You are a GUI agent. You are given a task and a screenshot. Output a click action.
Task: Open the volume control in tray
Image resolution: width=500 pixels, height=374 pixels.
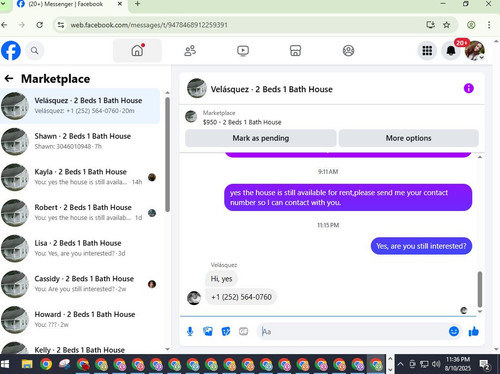[x=436, y=364]
